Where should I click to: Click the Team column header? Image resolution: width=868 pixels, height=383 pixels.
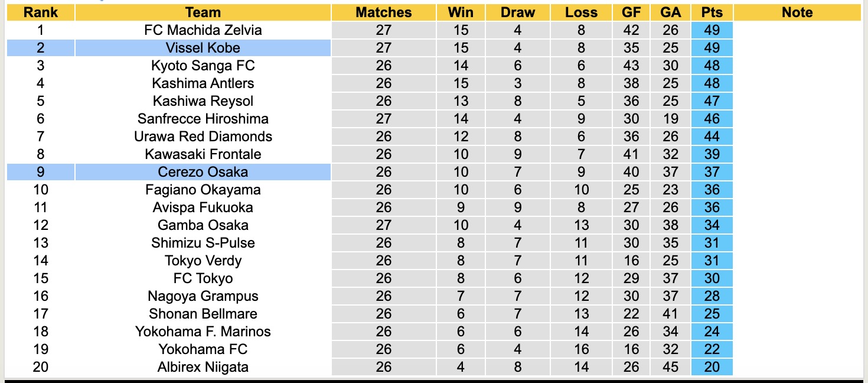203,12
